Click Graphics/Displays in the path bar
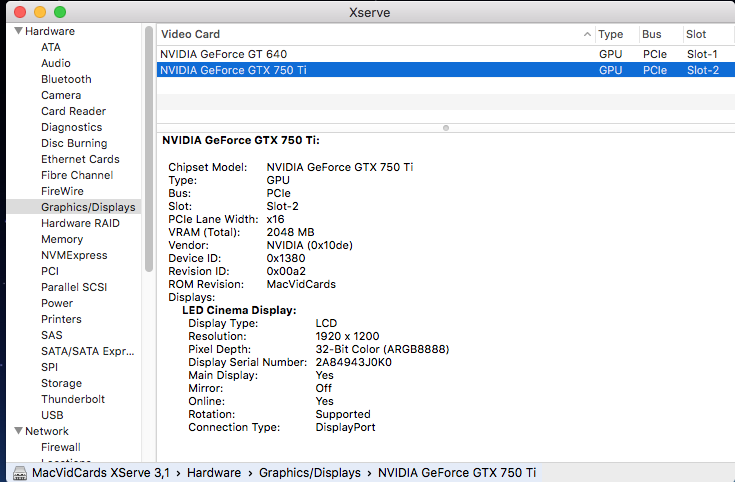This screenshot has height=482, width=735. [x=310, y=473]
